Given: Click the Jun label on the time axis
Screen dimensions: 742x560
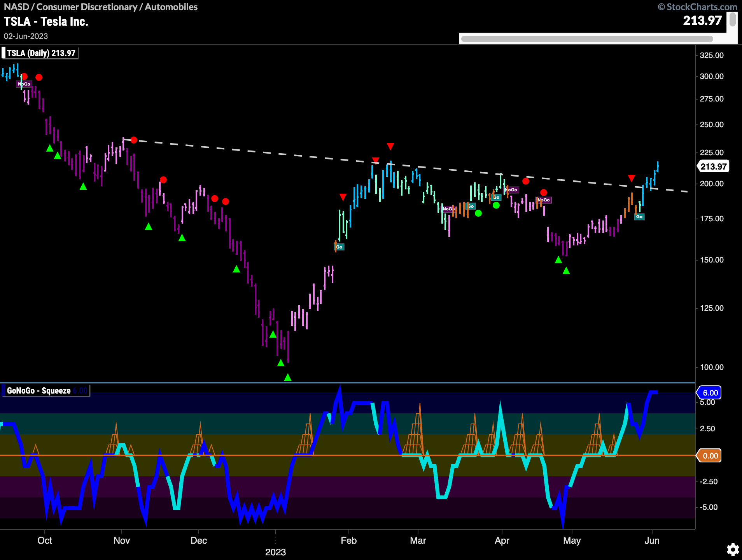Looking at the screenshot, I should click(652, 541).
